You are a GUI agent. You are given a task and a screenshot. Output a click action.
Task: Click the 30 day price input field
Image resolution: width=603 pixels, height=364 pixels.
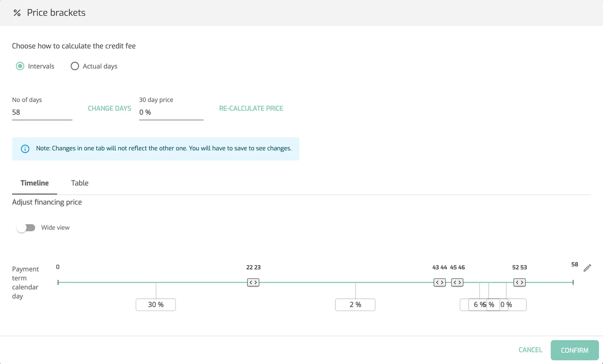point(171,112)
